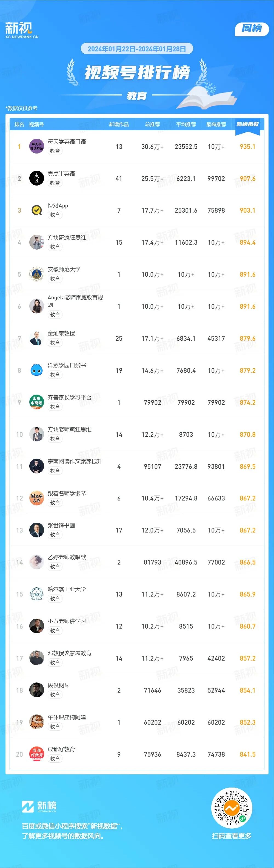Click the 午休课座椅阿建 avatar thumbnail

pos(36,722)
